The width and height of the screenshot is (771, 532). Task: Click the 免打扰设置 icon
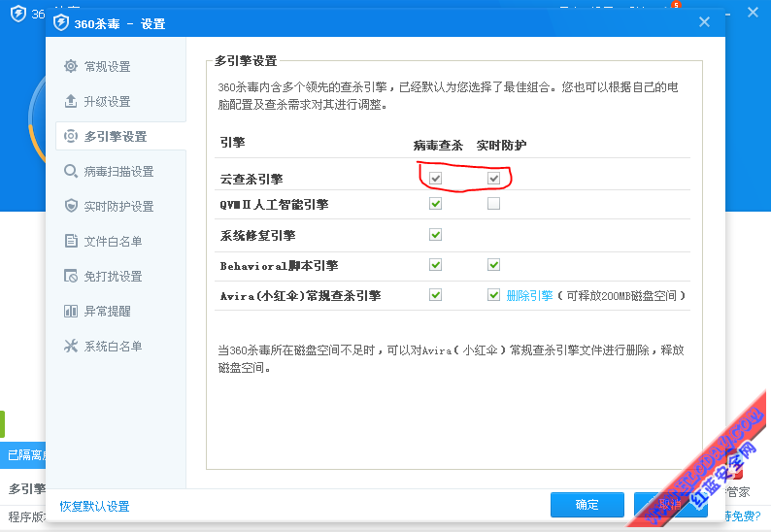coord(71,276)
